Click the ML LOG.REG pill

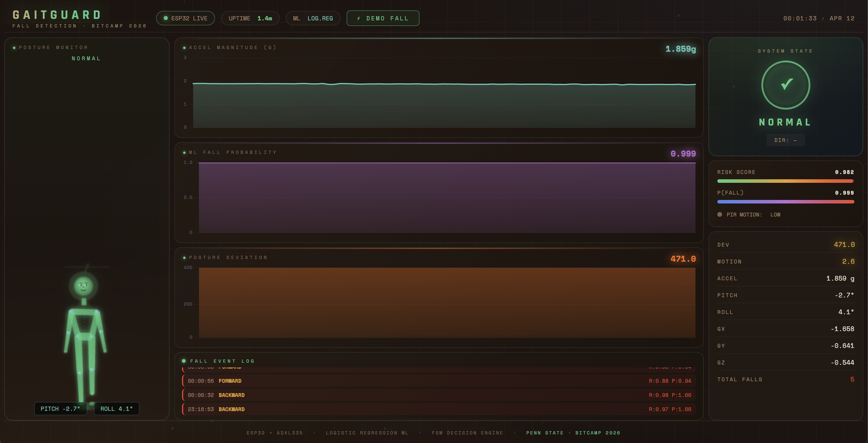coord(313,19)
